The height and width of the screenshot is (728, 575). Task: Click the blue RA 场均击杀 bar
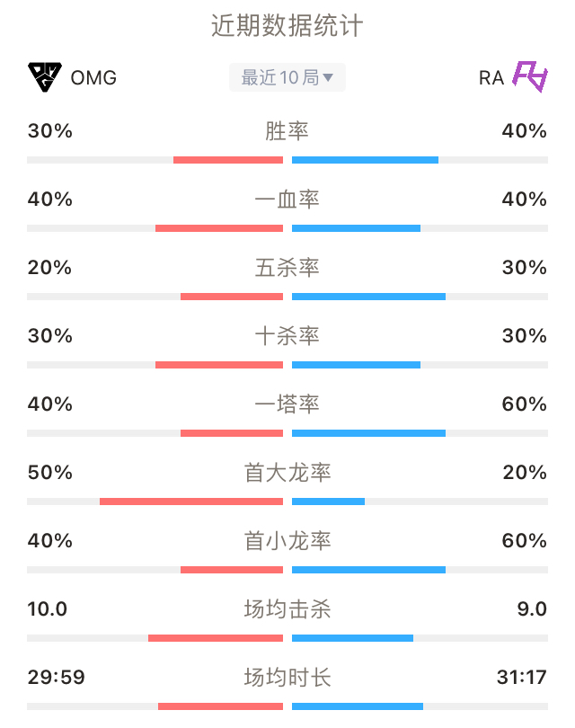(x=353, y=638)
